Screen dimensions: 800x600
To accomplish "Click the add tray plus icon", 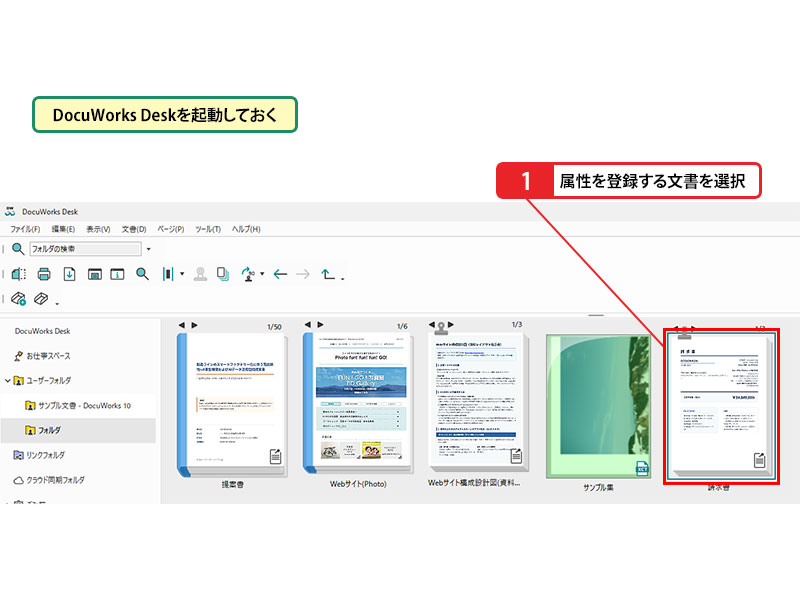I will [x=18, y=298].
